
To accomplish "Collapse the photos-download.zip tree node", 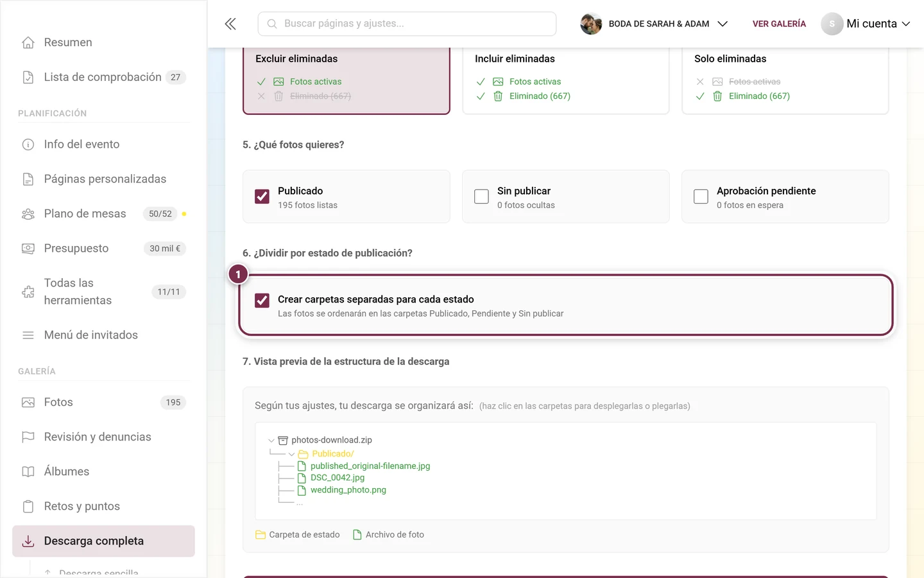I will click(x=271, y=441).
